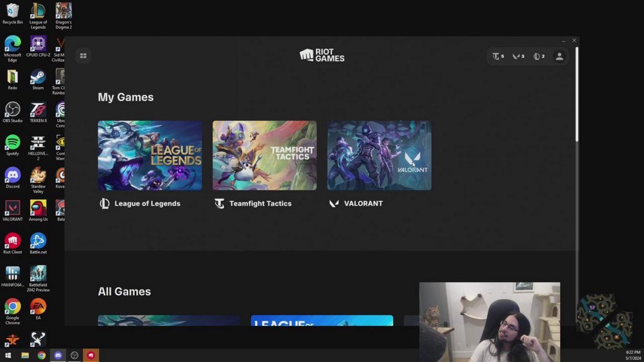The width and height of the screenshot is (644, 362).
Task: Select Google Chrome desktop icon
Action: (x=13, y=312)
